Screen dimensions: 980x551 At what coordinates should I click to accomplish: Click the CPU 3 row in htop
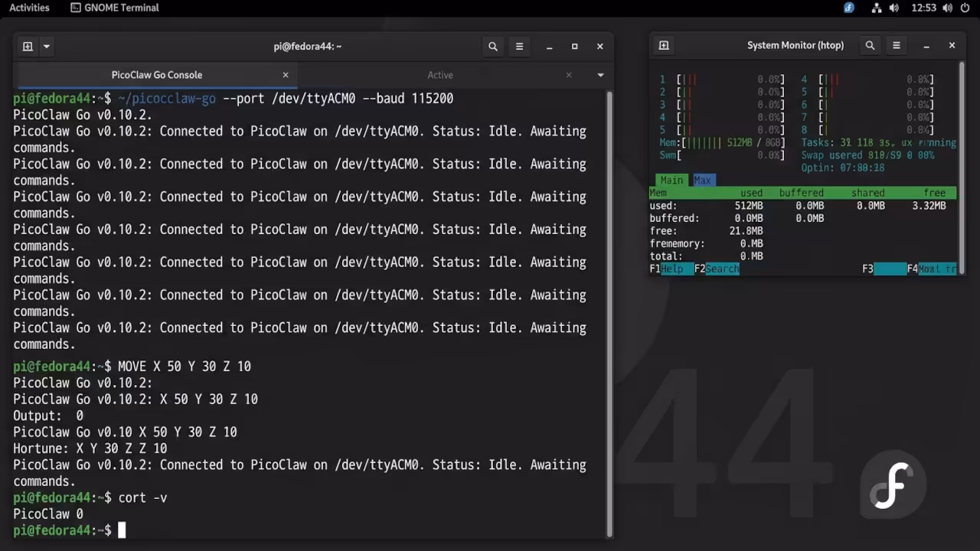click(x=722, y=105)
